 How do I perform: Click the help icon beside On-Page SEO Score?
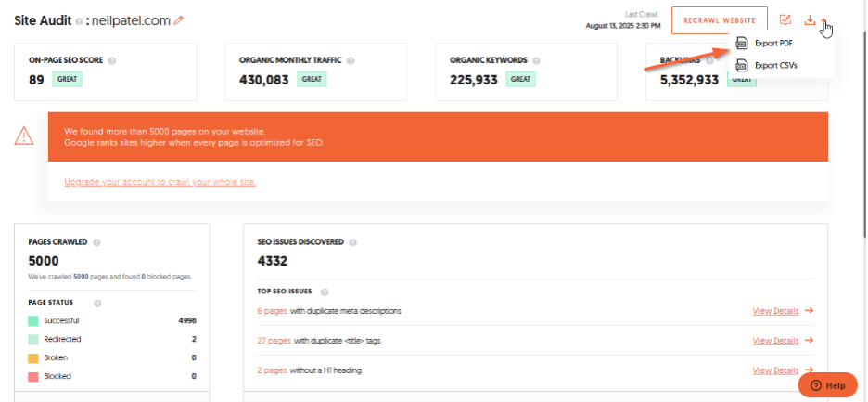click(x=112, y=60)
